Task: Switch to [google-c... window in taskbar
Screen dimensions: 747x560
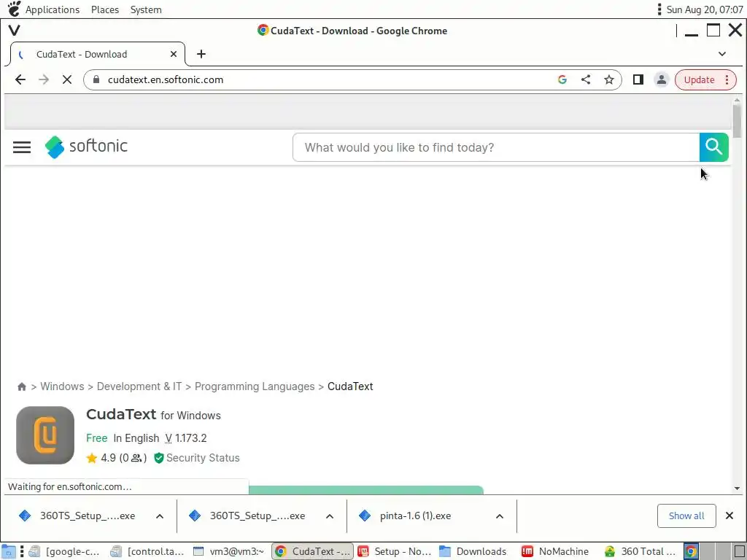Action: pyautogui.click(x=64, y=551)
